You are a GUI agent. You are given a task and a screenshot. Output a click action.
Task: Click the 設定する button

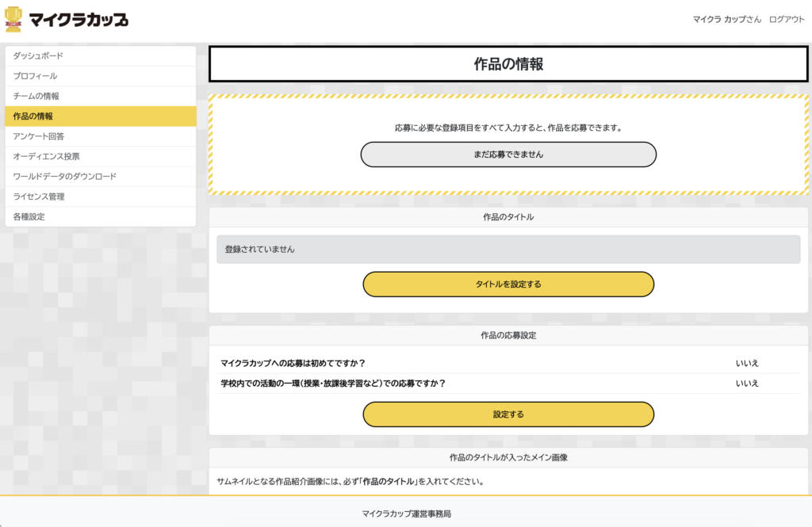tap(508, 414)
